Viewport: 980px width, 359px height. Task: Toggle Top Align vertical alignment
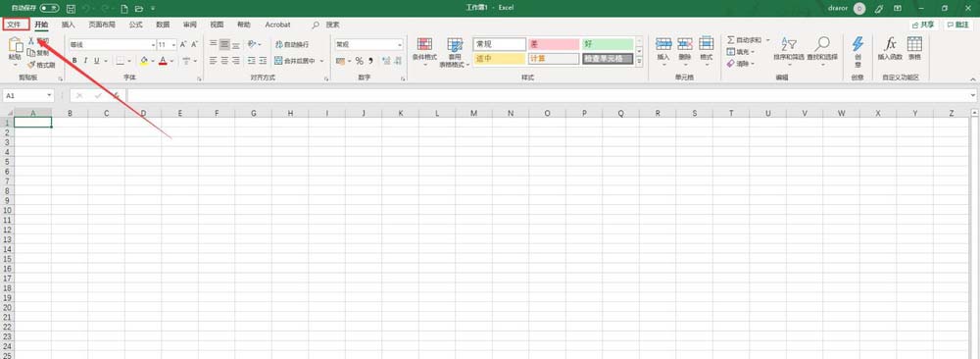[213, 44]
